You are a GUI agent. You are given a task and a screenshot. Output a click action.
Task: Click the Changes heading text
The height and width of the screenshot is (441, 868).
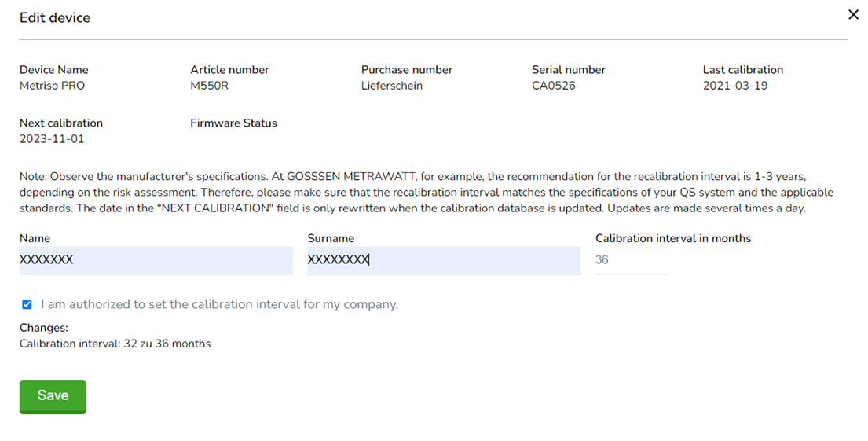point(44,328)
